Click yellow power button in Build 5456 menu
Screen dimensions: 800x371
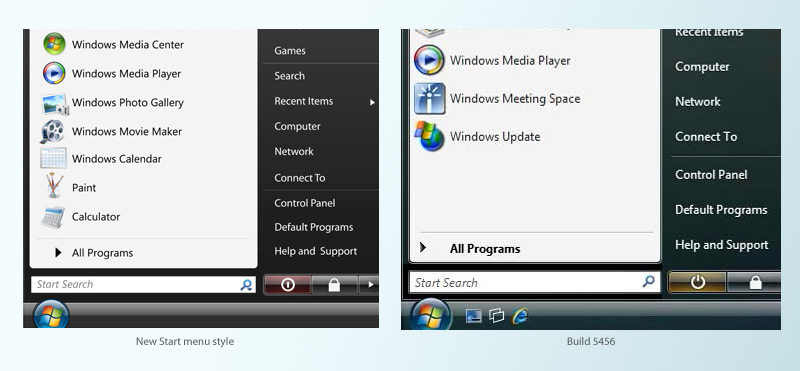point(697,282)
